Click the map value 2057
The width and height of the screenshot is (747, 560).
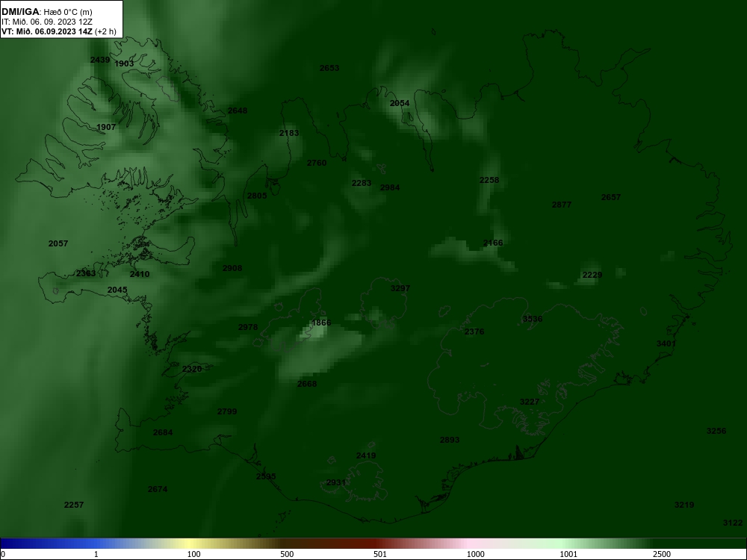pos(58,244)
